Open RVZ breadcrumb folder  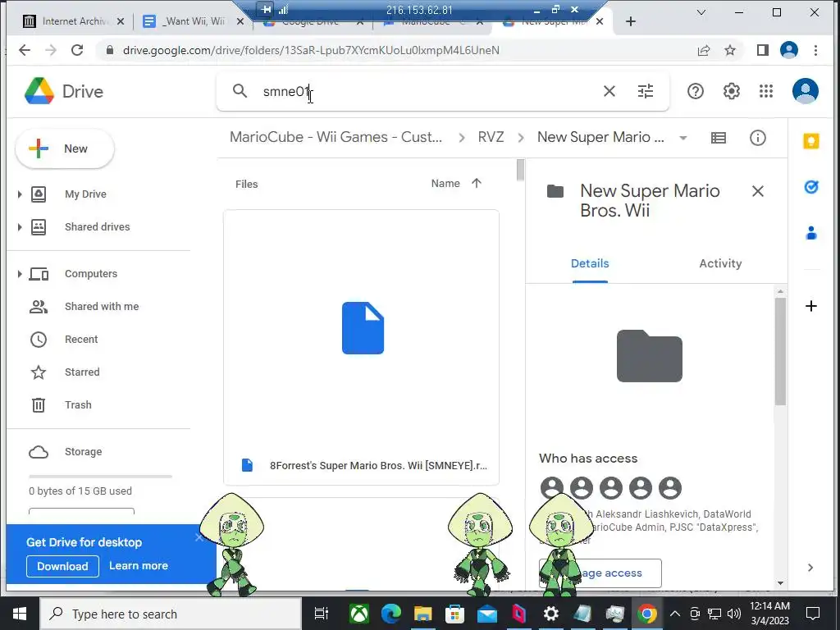[491, 137]
